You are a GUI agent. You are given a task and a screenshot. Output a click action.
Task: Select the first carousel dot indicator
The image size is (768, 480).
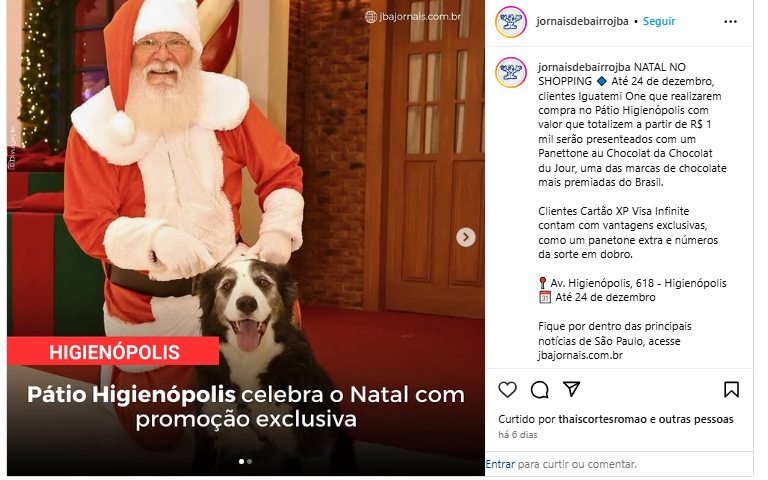point(241,461)
